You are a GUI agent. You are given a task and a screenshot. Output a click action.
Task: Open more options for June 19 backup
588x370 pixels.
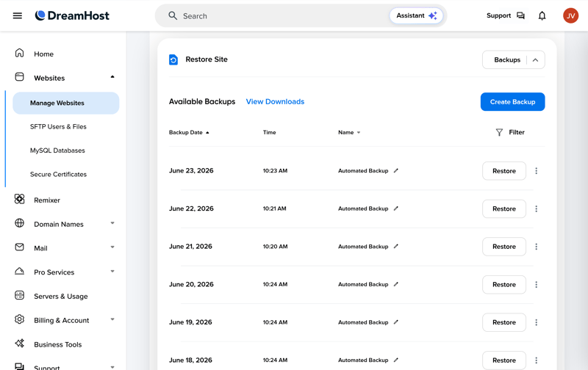point(537,322)
